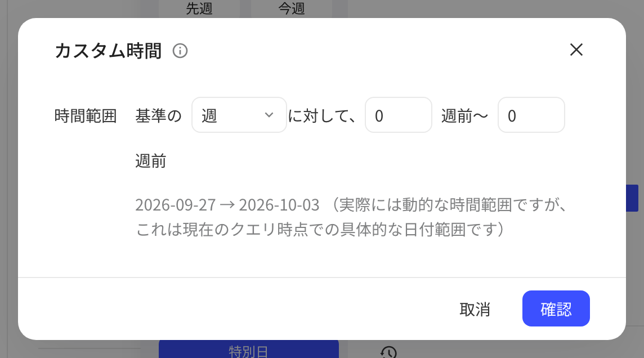Click the info icon beside カスタム時間
This screenshot has height=358, width=644.
point(180,51)
